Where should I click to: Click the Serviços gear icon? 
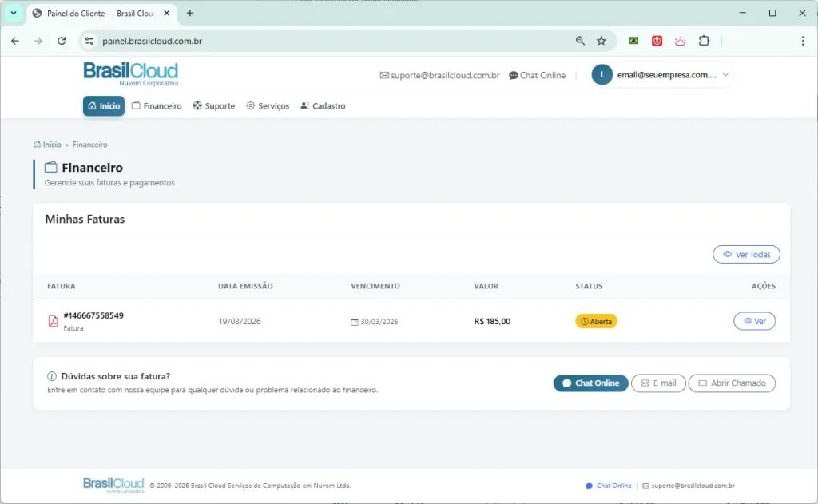(x=249, y=105)
